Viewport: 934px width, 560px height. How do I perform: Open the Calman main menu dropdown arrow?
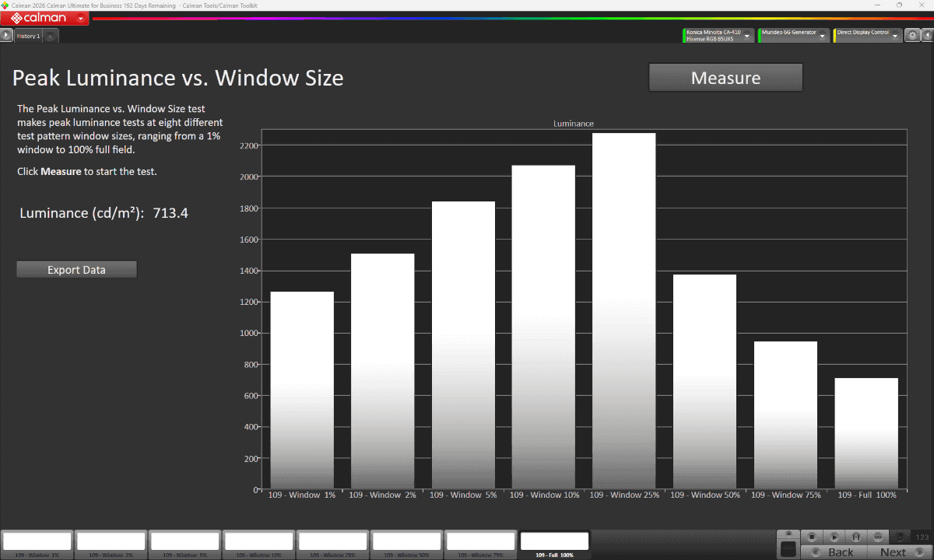pyautogui.click(x=81, y=18)
